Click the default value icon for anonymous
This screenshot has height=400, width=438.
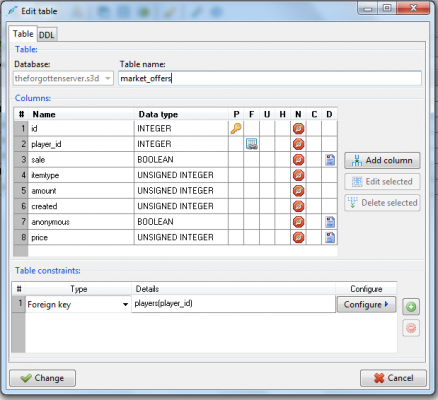pos(330,222)
